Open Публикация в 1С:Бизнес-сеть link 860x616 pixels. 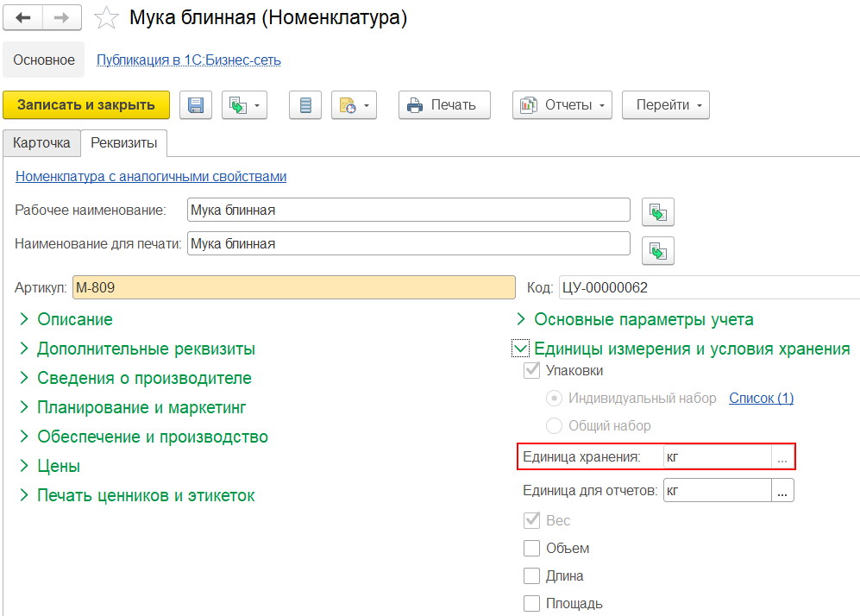[188, 60]
